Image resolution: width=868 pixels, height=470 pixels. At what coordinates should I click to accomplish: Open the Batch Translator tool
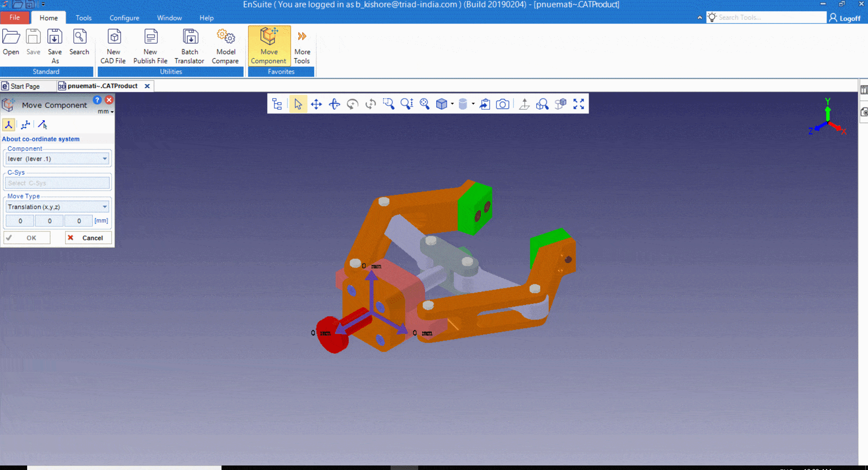click(189, 46)
